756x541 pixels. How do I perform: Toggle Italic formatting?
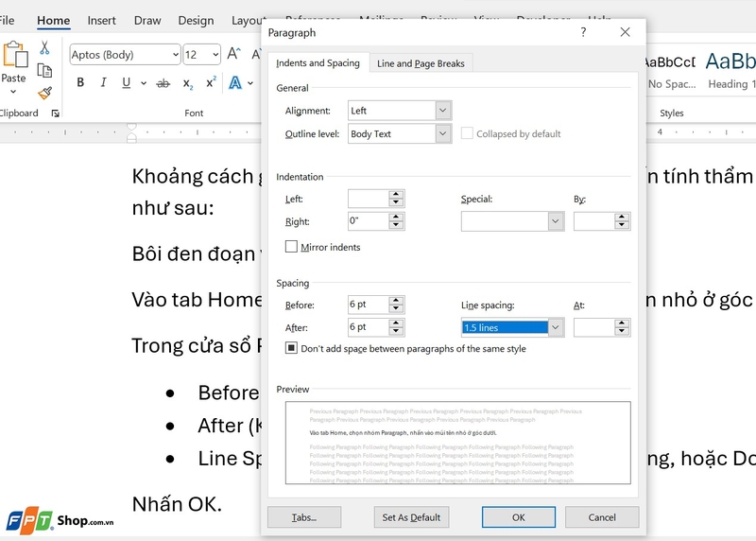click(x=103, y=82)
